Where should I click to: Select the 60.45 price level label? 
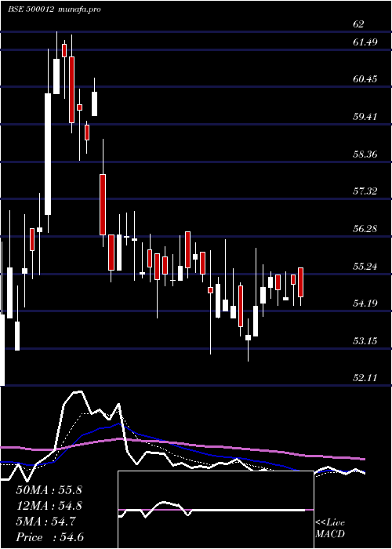pyautogui.click(x=365, y=79)
